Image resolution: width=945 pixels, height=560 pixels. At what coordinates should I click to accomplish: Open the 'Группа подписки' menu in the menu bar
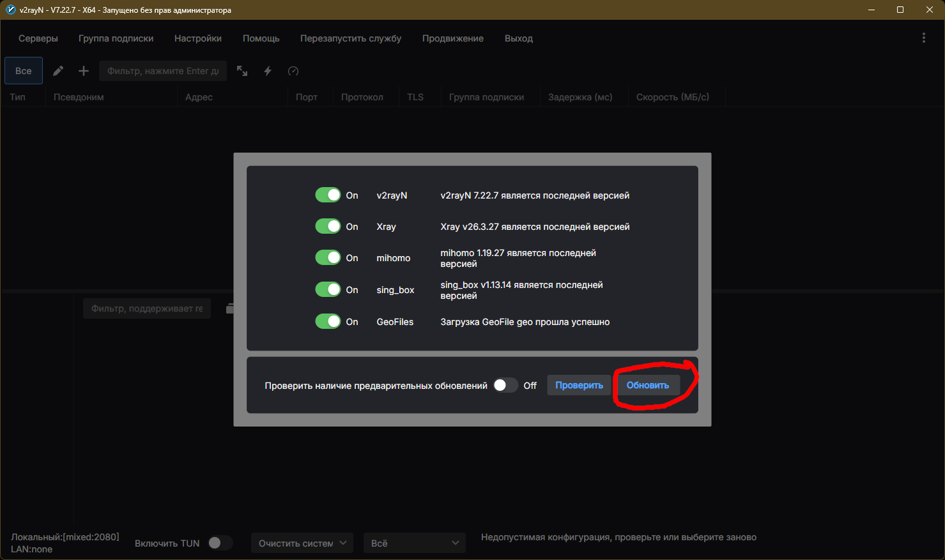pyautogui.click(x=116, y=38)
